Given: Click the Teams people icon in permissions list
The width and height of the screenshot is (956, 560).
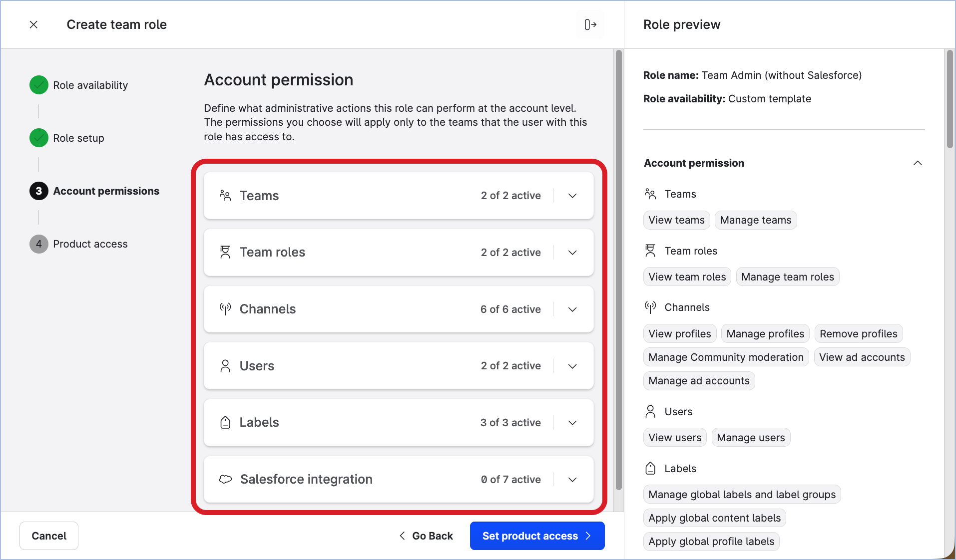Looking at the screenshot, I should coord(225,196).
